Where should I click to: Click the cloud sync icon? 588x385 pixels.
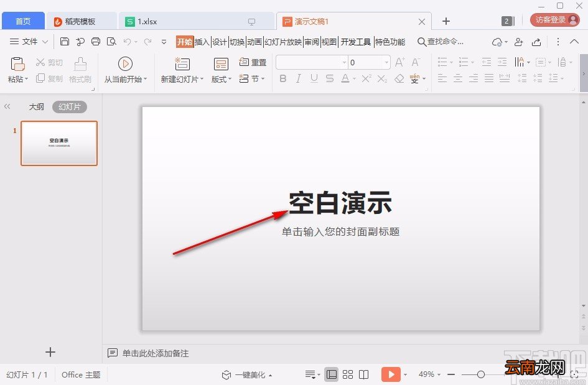pyautogui.click(x=497, y=42)
